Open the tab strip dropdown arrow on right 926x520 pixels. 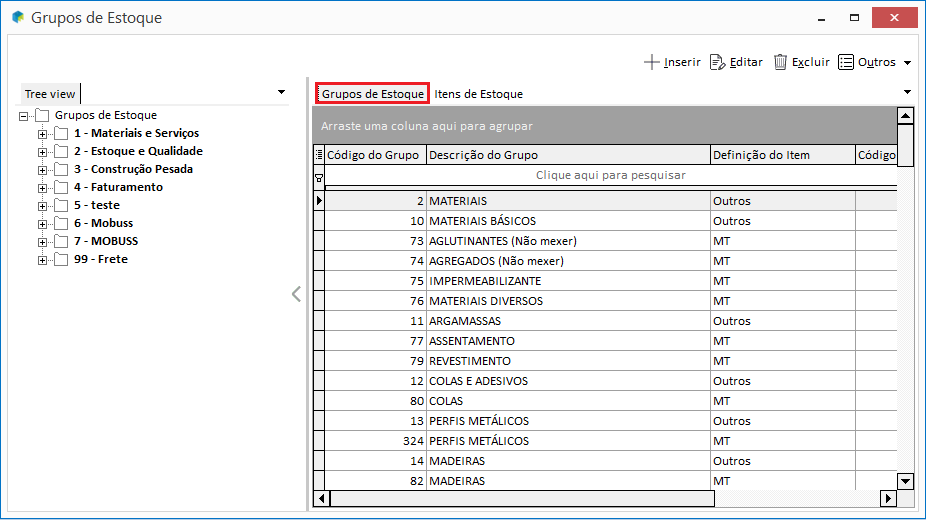click(907, 92)
